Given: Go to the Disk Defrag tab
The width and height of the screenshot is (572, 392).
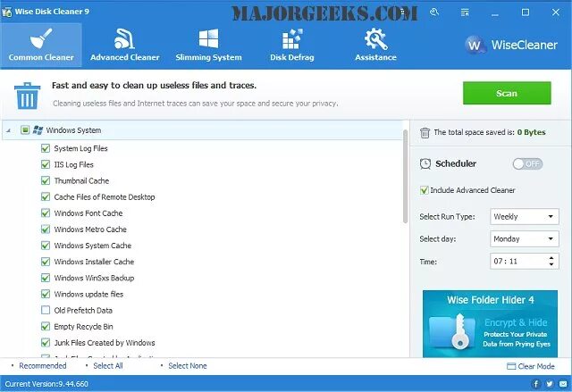Looking at the screenshot, I should click(292, 46).
